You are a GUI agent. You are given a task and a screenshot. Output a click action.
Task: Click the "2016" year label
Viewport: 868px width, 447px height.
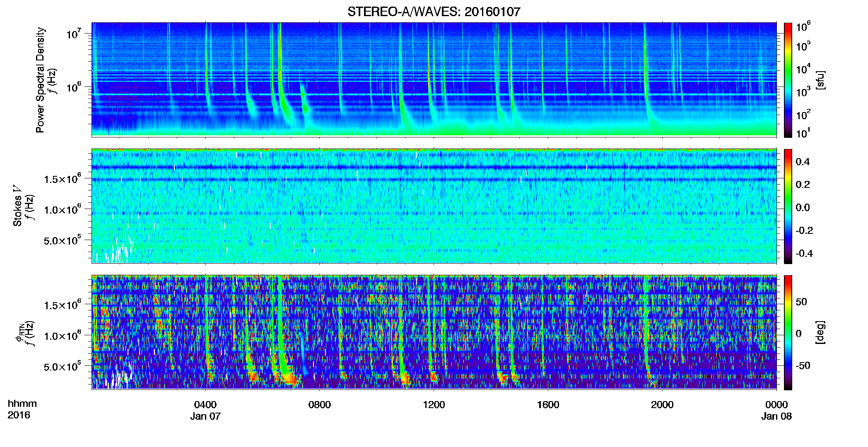[19, 415]
